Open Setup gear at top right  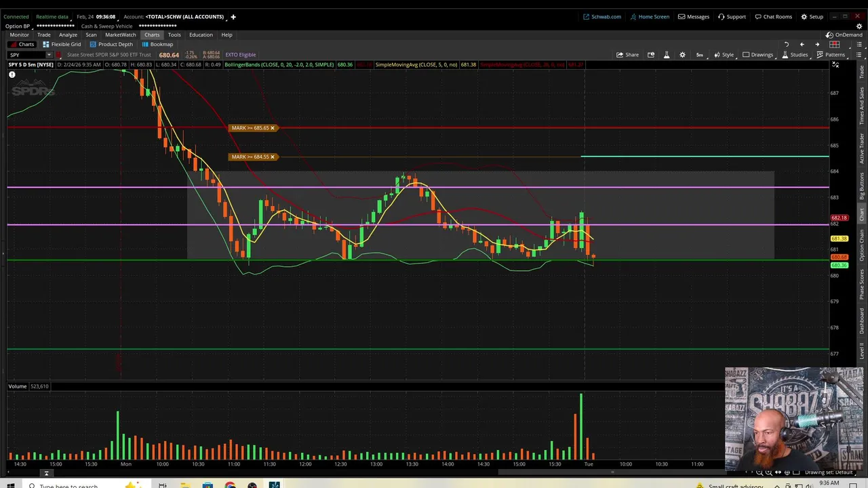[x=812, y=16]
